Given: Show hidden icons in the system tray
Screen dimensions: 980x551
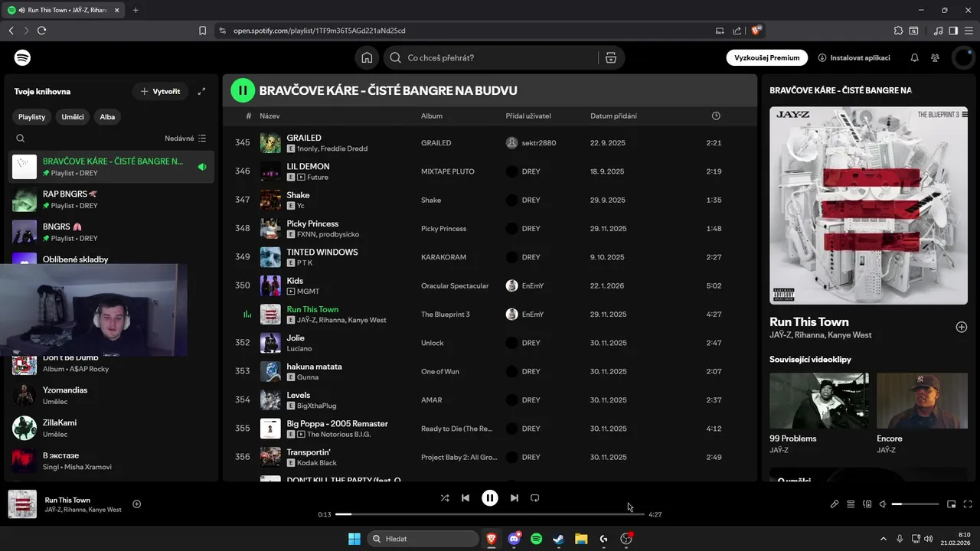Looking at the screenshot, I should pos(883,539).
